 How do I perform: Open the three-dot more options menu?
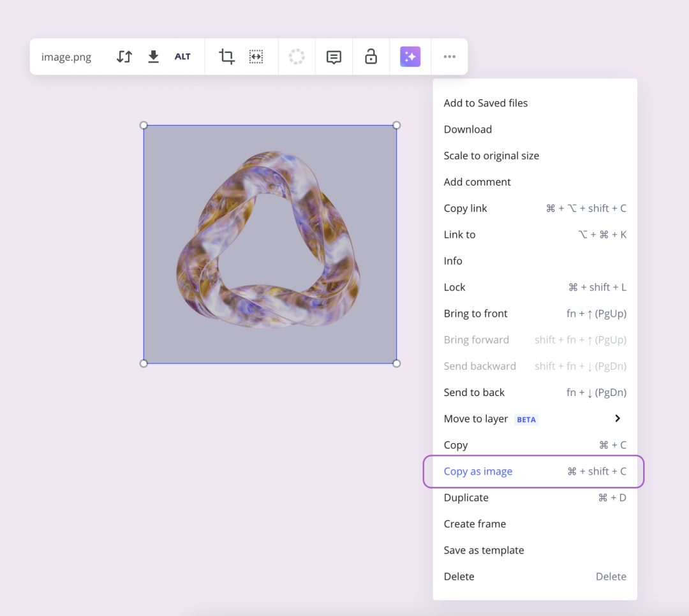tap(450, 57)
